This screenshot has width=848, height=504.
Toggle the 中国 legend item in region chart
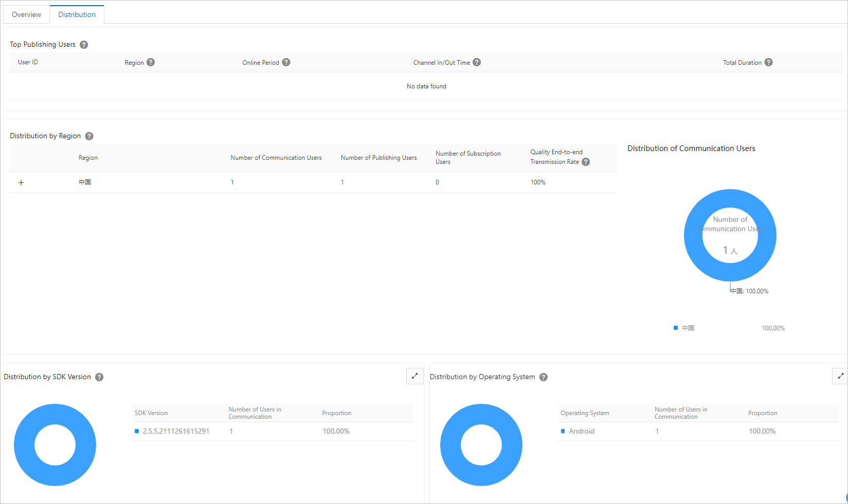pyautogui.click(x=684, y=328)
